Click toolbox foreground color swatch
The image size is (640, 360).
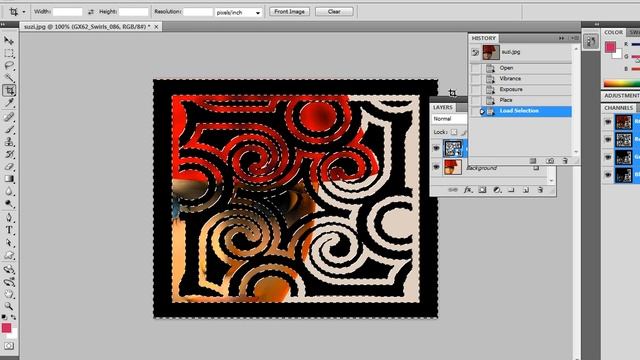pyautogui.click(x=7, y=328)
